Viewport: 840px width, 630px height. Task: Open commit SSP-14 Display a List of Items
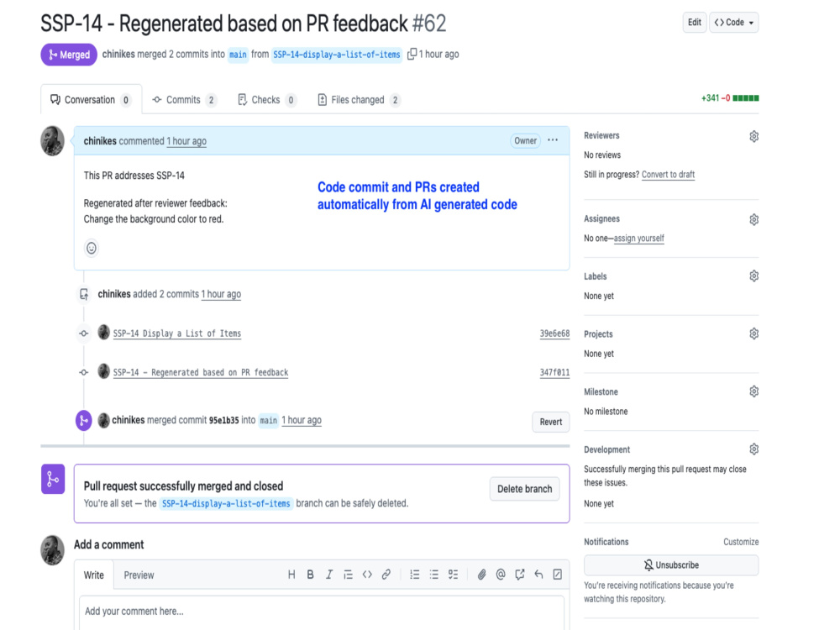pyautogui.click(x=176, y=333)
